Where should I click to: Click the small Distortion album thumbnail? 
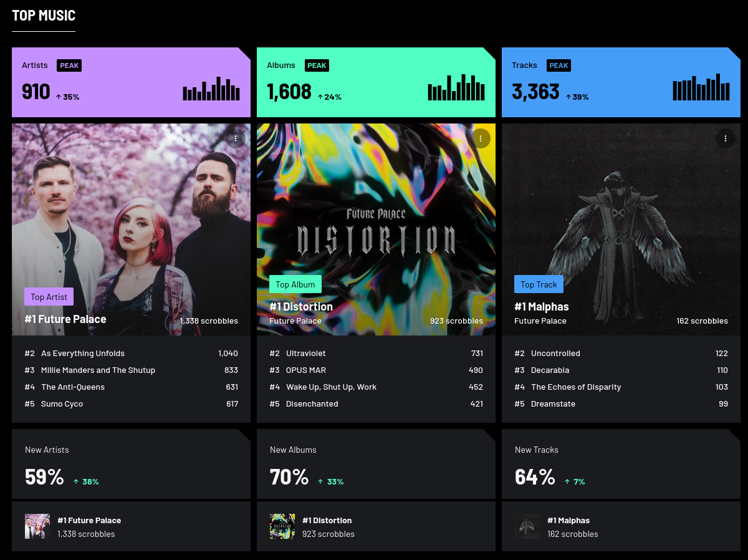[282, 526]
